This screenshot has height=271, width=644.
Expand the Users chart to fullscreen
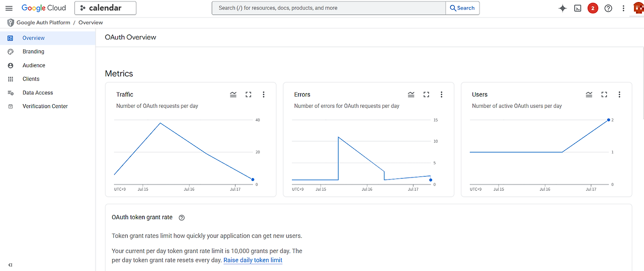coord(604,95)
